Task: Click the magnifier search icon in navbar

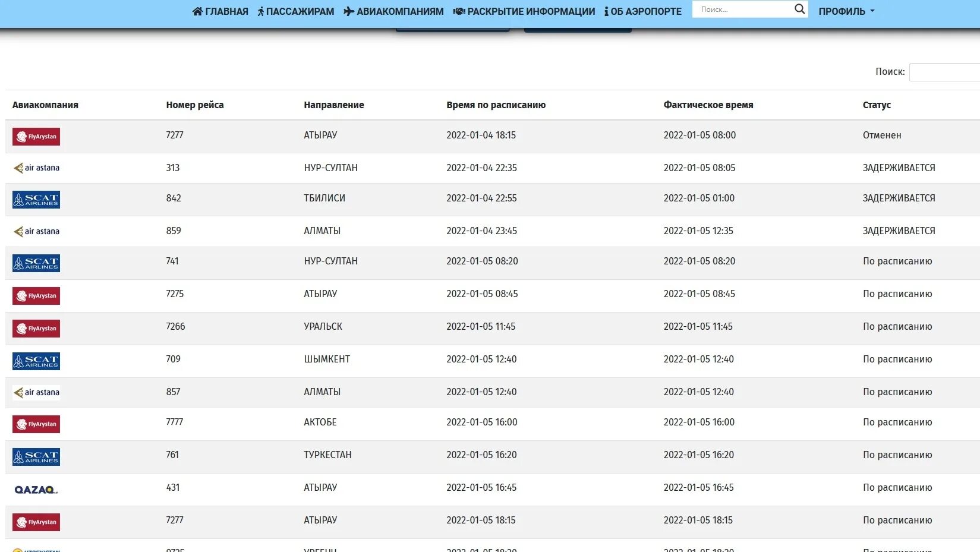Action: 799,9
